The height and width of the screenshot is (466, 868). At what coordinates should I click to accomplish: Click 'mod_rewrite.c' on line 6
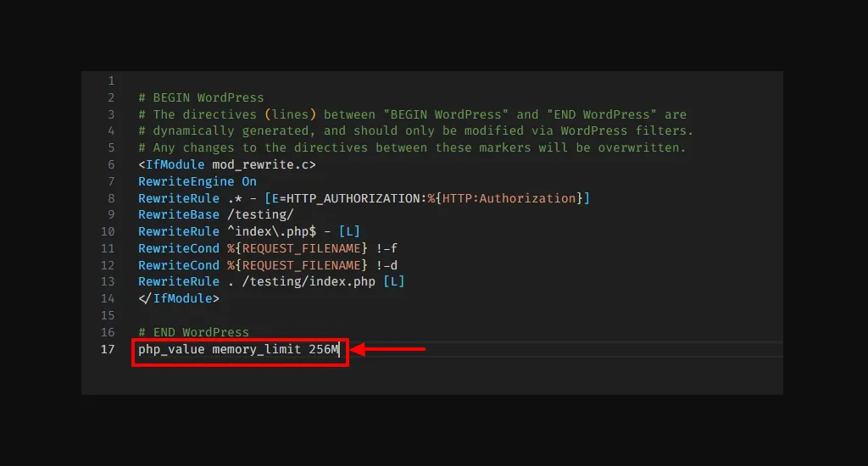pos(260,165)
